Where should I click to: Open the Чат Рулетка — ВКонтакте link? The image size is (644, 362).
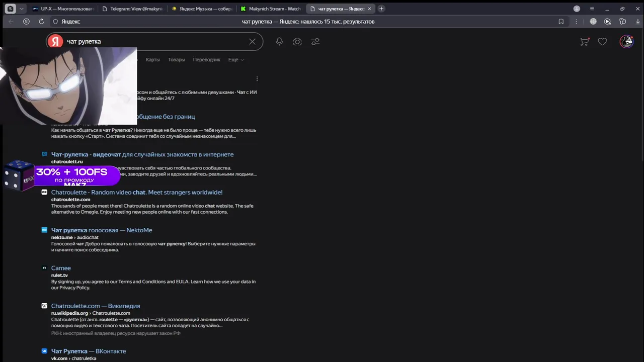click(x=89, y=351)
